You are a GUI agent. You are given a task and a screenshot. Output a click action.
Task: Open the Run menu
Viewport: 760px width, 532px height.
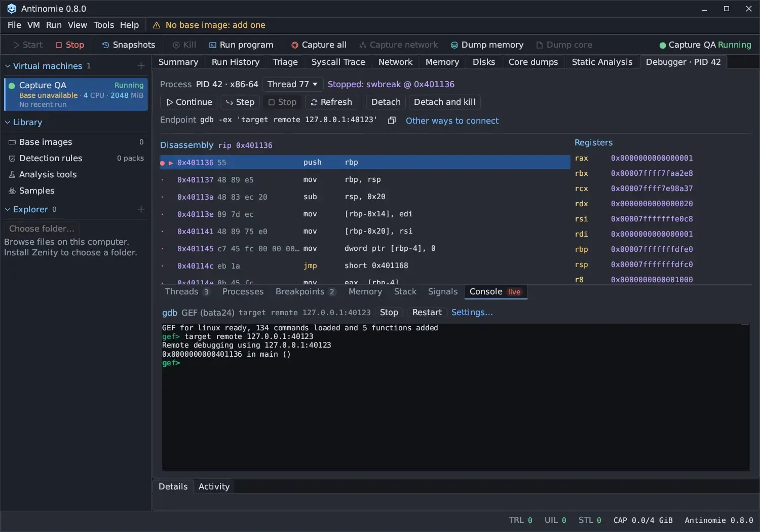pyautogui.click(x=54, y=25)
